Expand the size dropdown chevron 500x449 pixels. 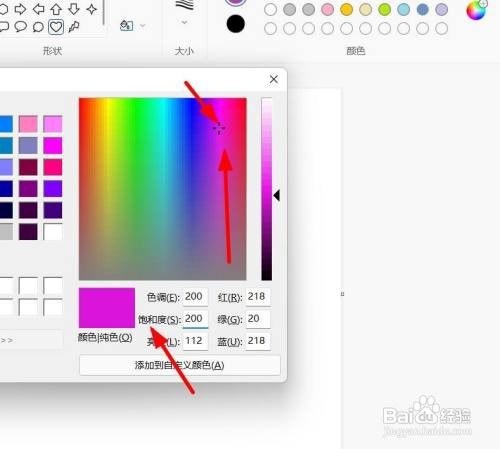click(184, 22)
